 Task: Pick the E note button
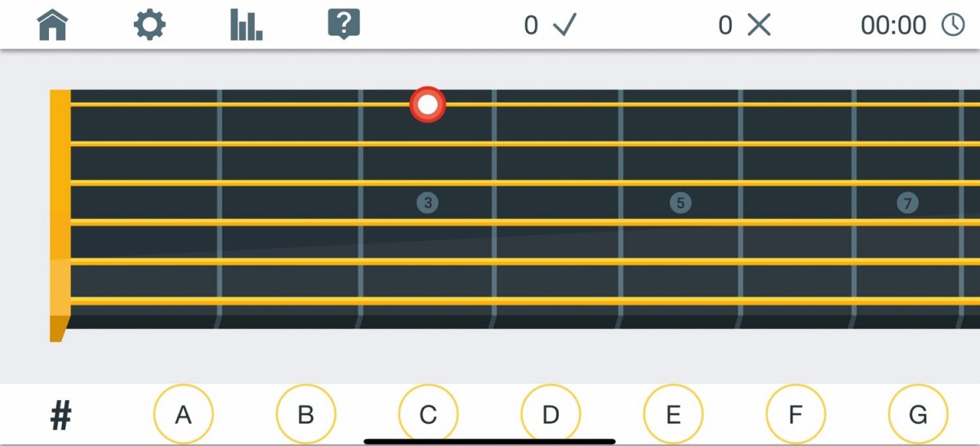point(673,415)
